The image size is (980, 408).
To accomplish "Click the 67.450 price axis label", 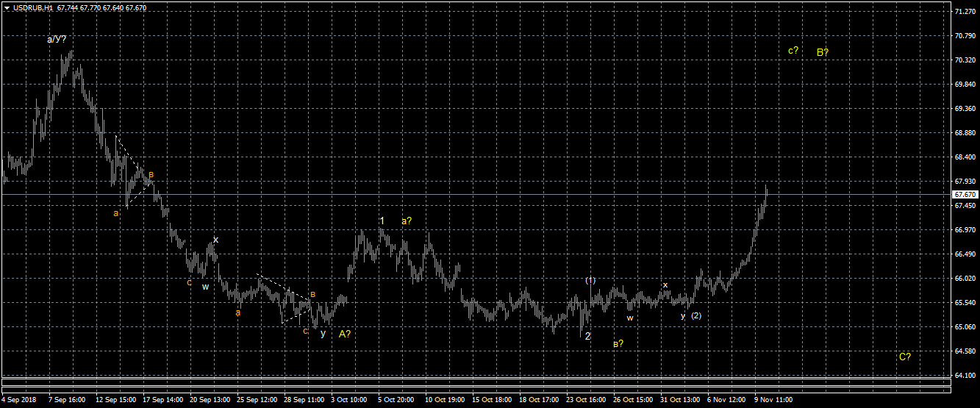I will [x=965, y=206].
